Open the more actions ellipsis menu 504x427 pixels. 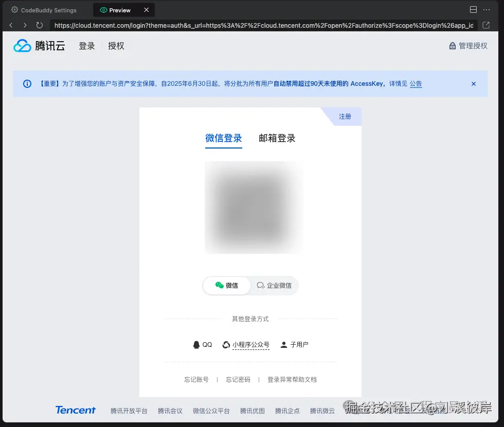(487, 10)
